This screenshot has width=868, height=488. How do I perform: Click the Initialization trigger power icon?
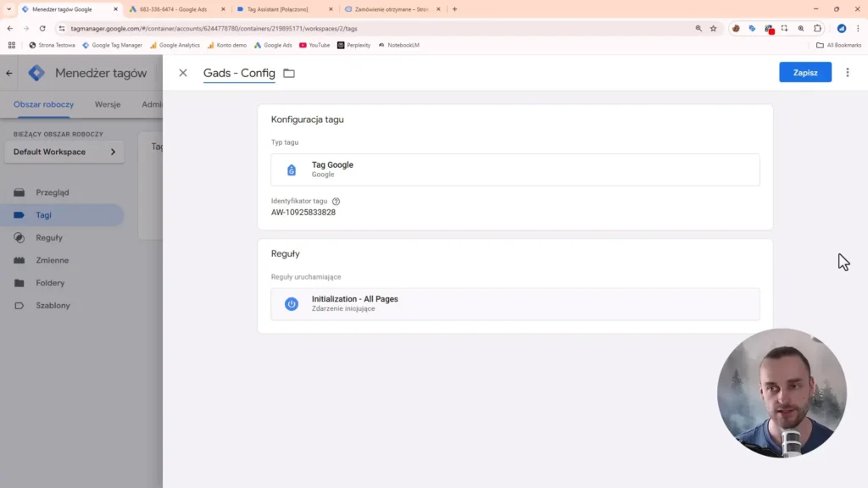point(292,304)
